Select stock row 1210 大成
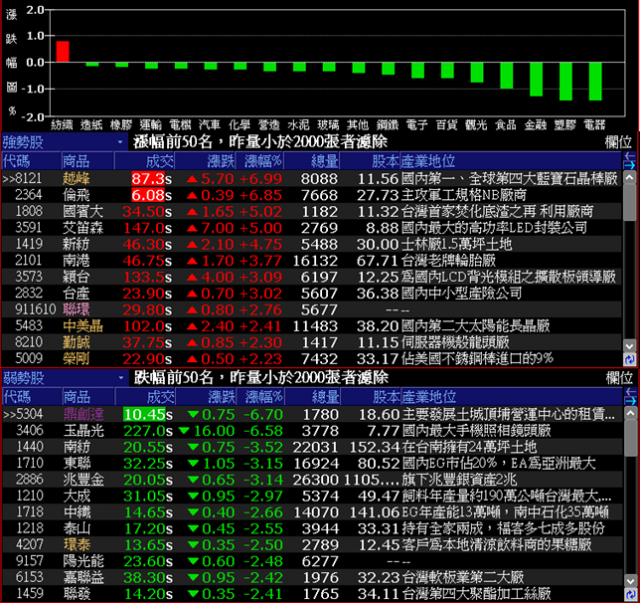Viewport: 640px width, 603px height. click(x=312, y=496)
